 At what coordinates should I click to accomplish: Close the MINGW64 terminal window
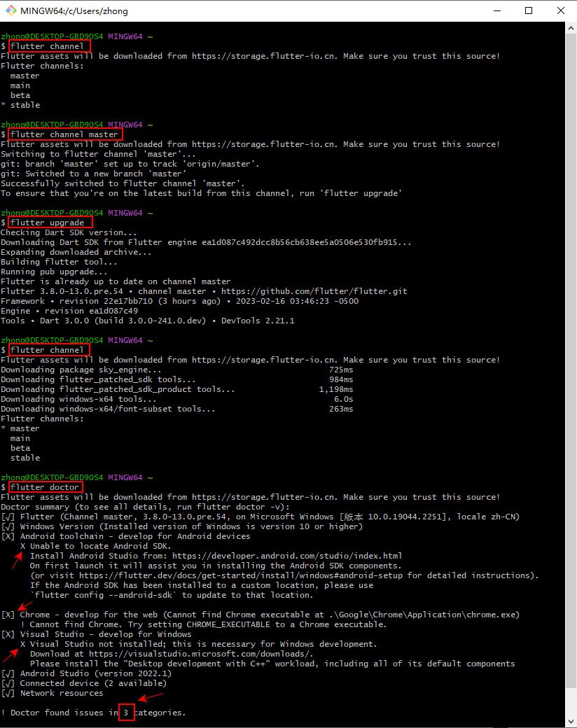(x=561, y=10)
